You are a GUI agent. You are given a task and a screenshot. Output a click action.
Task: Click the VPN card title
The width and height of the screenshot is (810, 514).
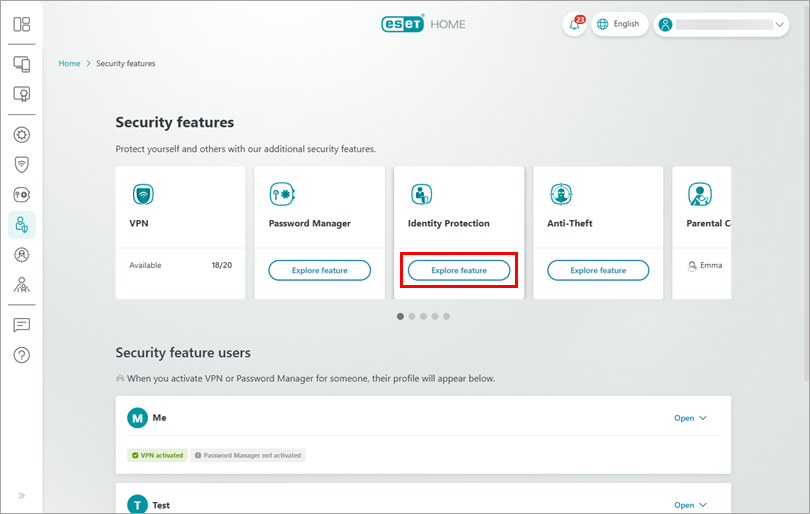[139, 223]
